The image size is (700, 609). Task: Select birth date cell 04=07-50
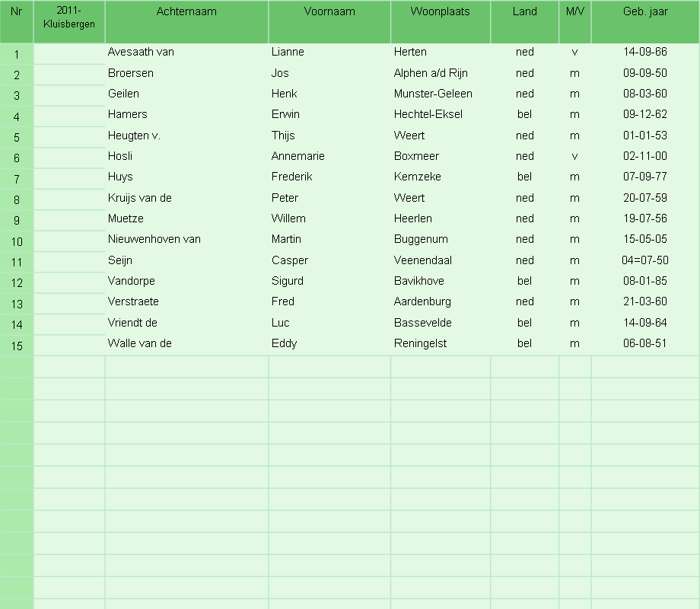click(645, 260)
